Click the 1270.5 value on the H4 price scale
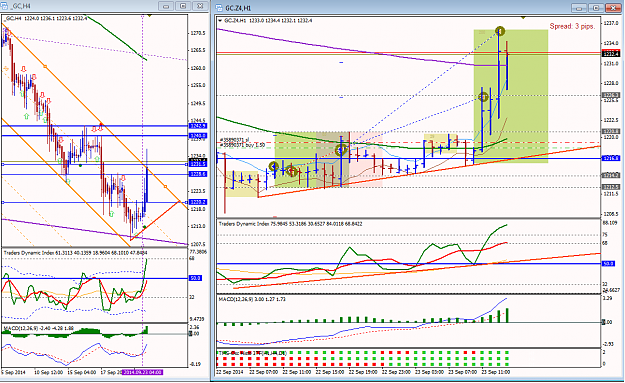 point(198,33)
